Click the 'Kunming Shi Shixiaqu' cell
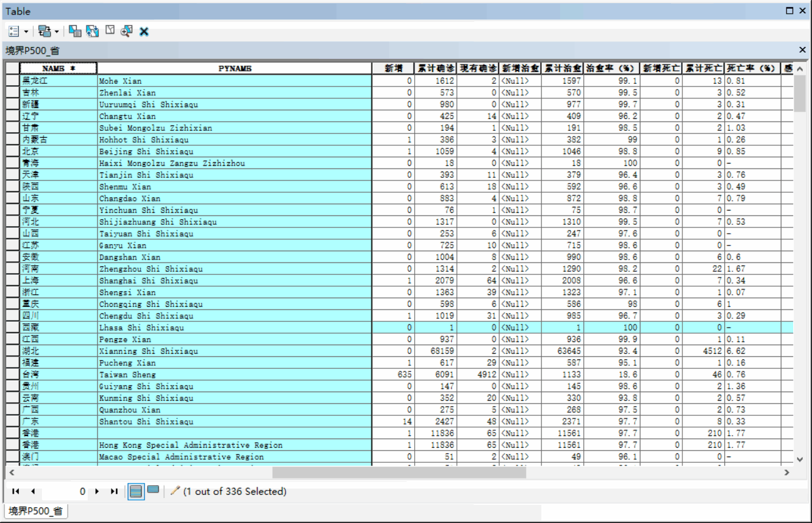 (235, 398)
